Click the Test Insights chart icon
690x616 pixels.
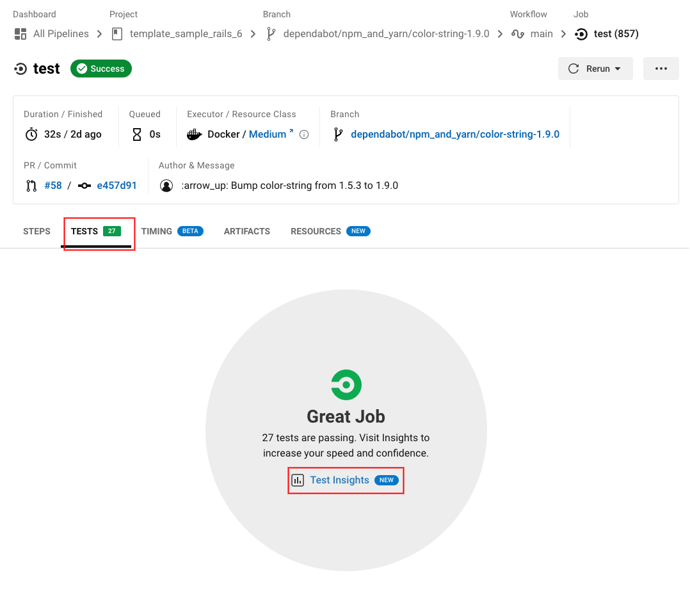coord(298,480)
